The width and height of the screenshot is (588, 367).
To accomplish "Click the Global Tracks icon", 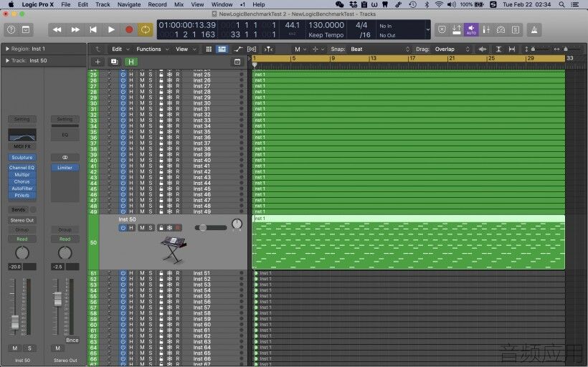I will pos(237,62).
